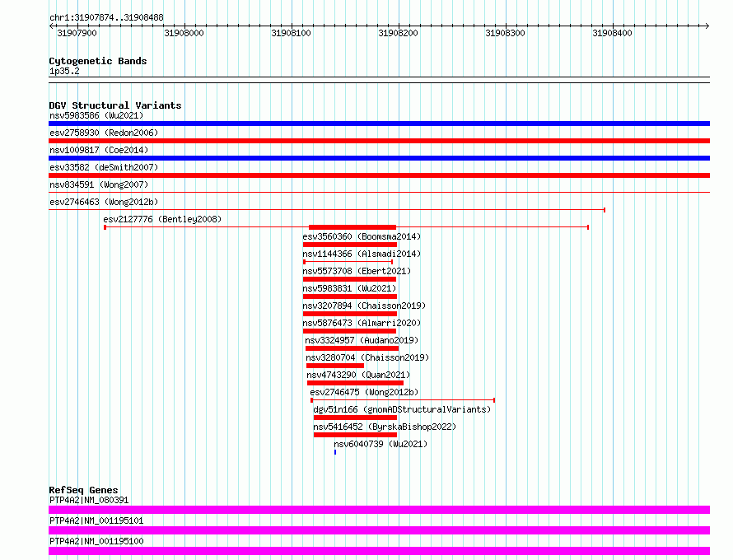
Task: Click ruler position 31908000
Action: [x=184, y=33]
